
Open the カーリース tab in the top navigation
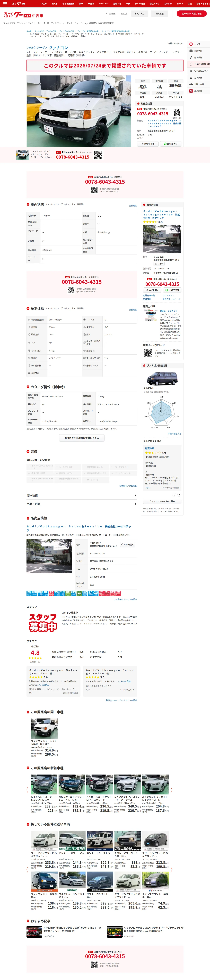click(x=104, y=3)
